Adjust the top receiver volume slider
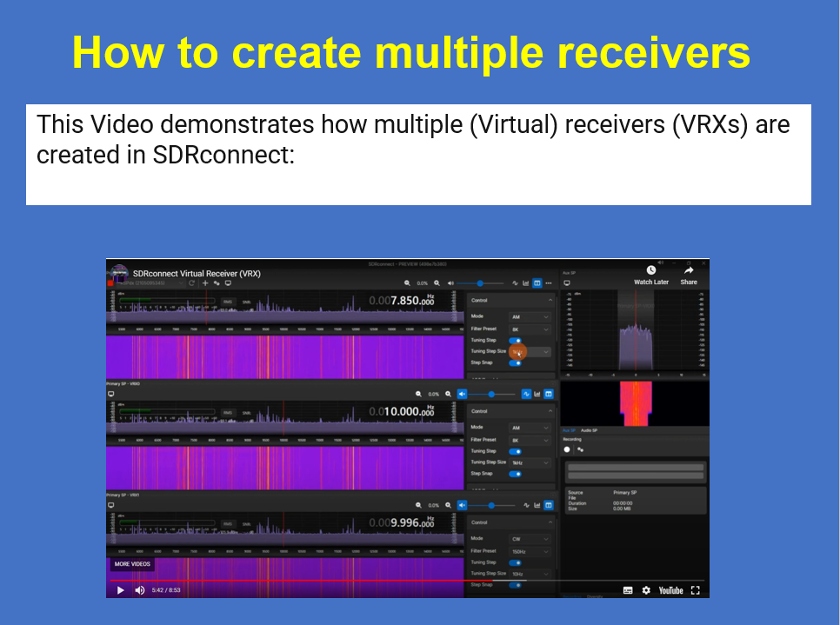 coord(480,283)
